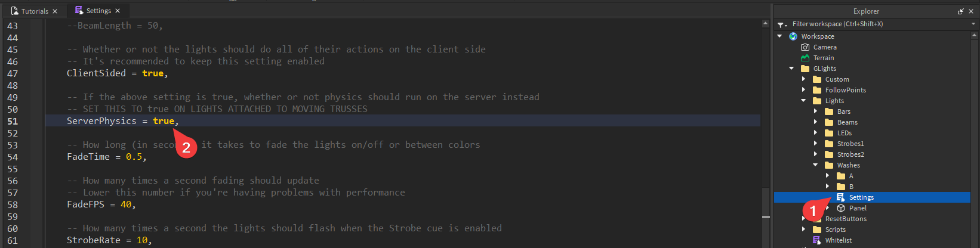Click the Whitelist module script icon
Image resolution: width=980 pixels, height=248 pixels.
click(817, 240)
